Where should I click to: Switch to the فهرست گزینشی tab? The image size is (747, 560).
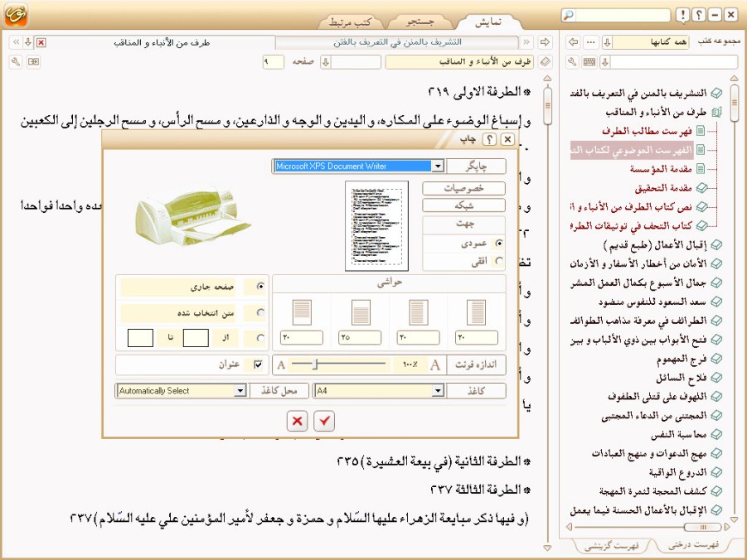(612, 546)
